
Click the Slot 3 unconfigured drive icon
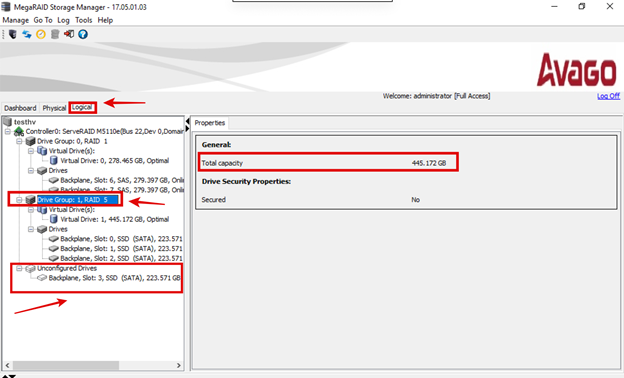(42, 278)
